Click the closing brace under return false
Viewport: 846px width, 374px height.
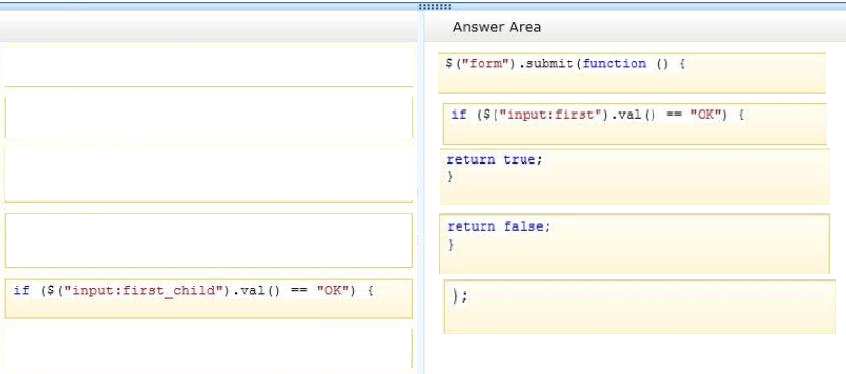click(451, 245)
